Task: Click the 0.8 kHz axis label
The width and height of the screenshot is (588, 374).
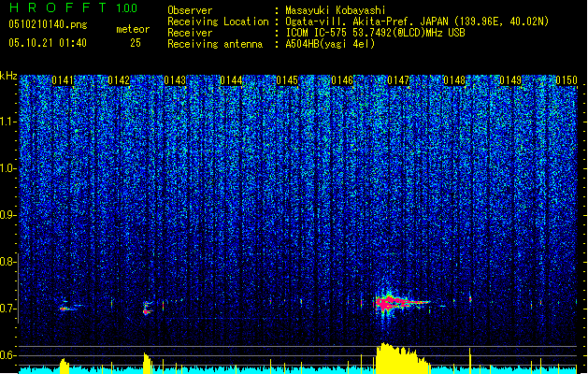Action: tap(7, 262)
